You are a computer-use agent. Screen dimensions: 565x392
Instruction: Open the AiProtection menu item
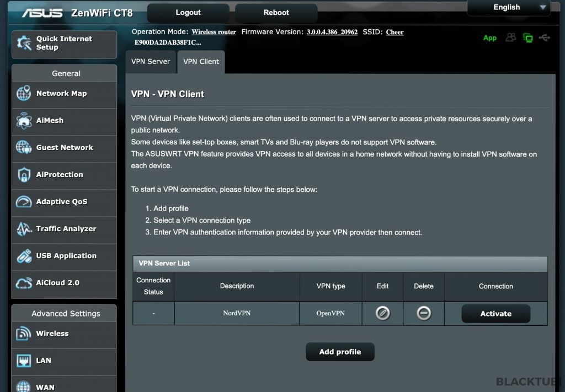[x=64, y=175]
